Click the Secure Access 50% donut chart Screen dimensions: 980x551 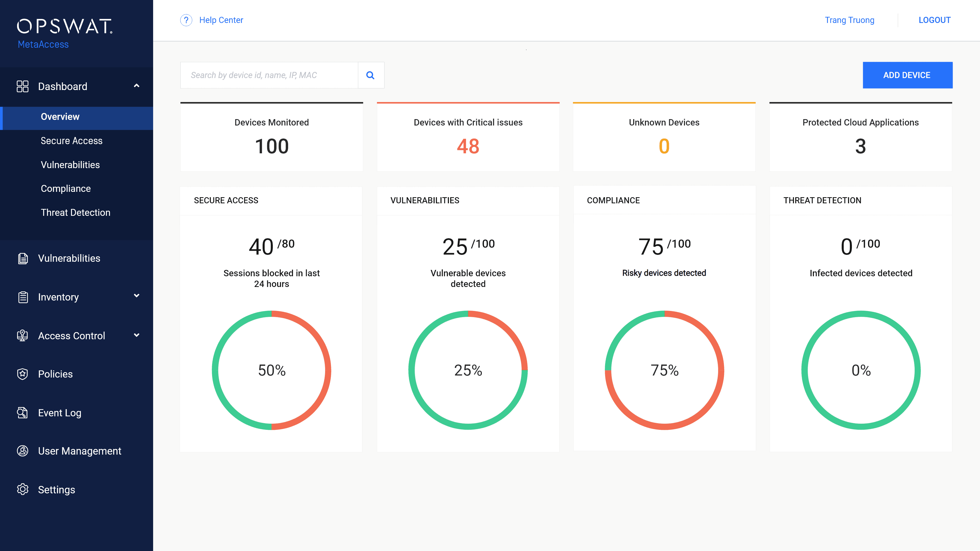coord(272,370)
